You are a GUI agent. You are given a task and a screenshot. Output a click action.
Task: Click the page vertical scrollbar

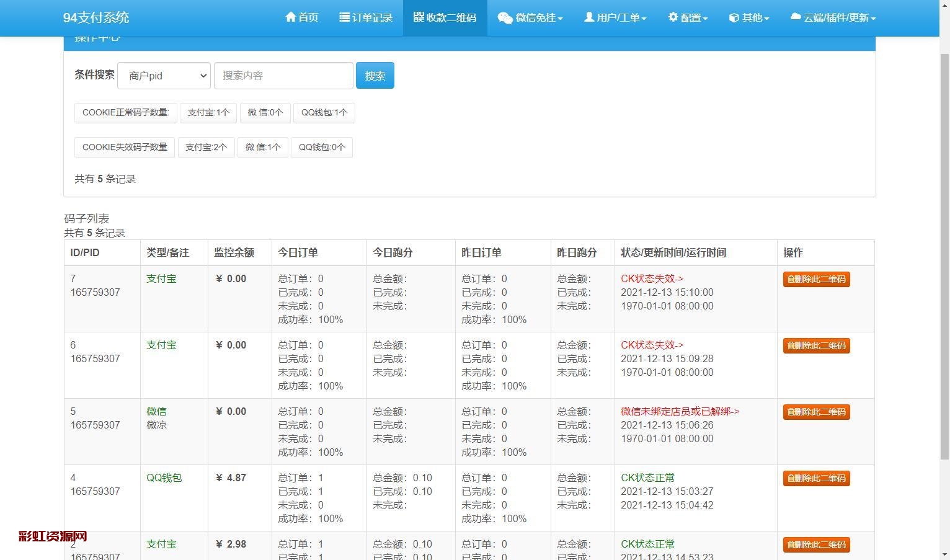point(944,248)
